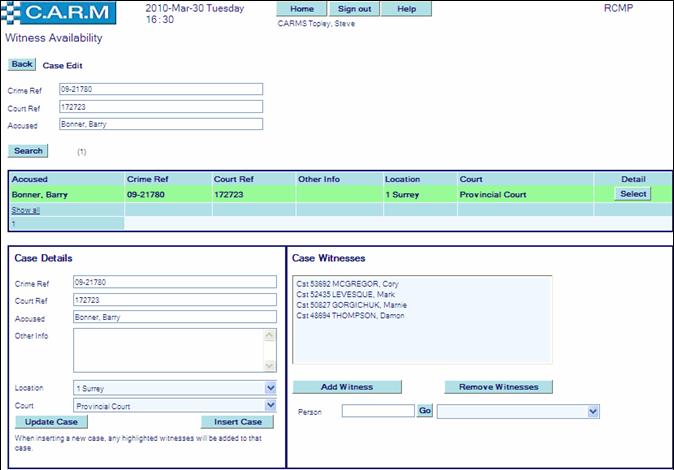Click the Remove Witnesses button
674x470 pixels.
[x=498, y=387]
